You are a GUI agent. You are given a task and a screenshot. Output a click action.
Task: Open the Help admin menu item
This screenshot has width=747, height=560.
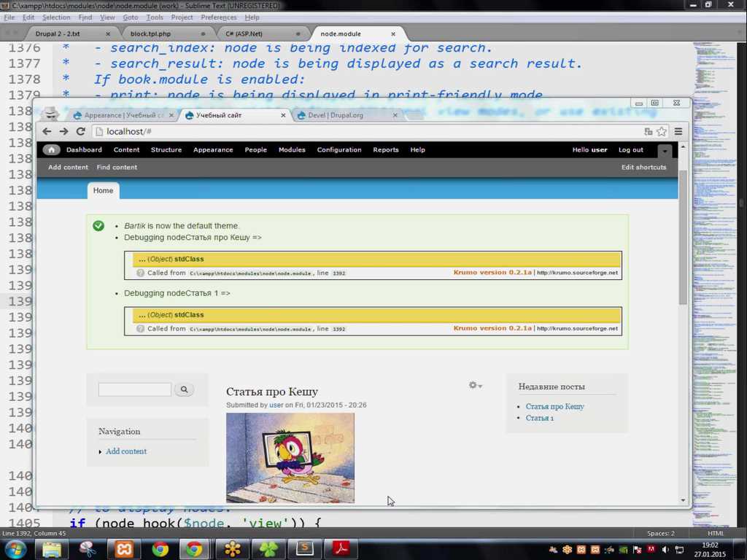pyautogui.click(x=418, y=149)
